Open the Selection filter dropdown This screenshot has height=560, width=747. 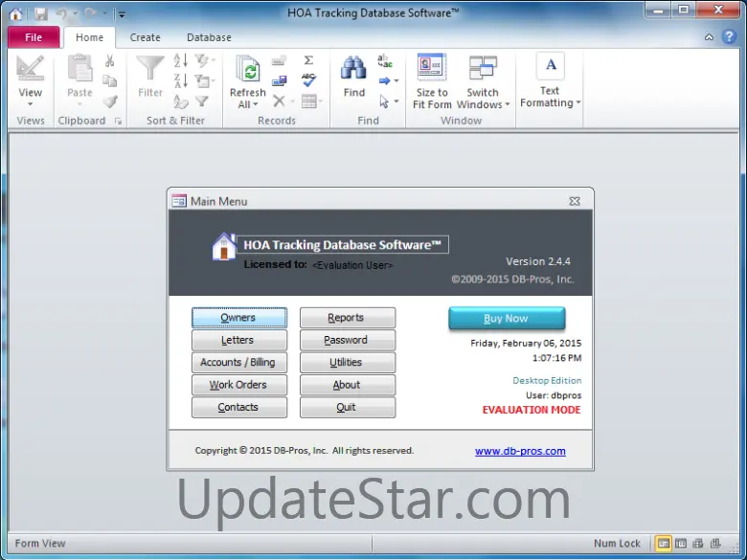click(x=205, y=60)
